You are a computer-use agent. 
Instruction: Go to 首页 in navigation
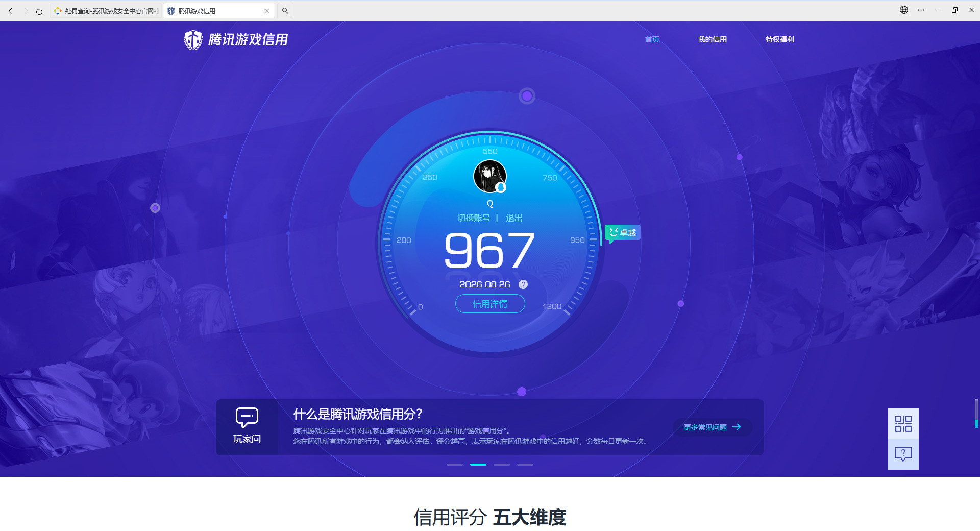pos(652,39)
